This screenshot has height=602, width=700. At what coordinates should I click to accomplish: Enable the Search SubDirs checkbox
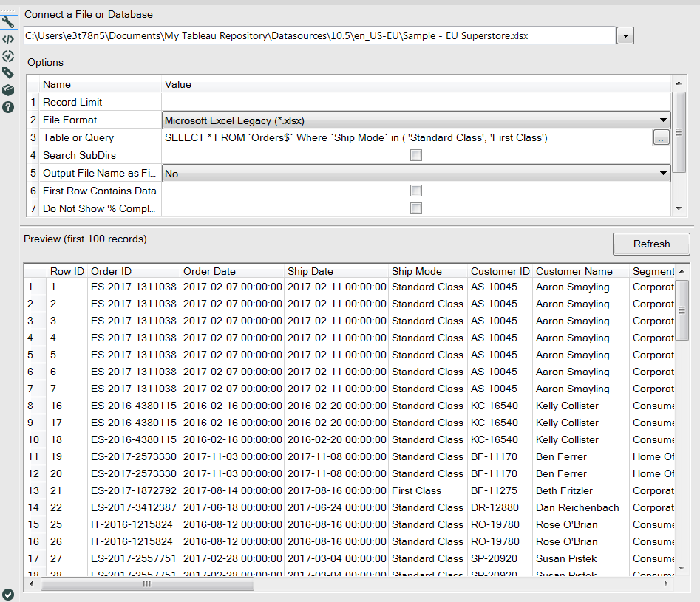pyautogui.click(x=416, y=155)
